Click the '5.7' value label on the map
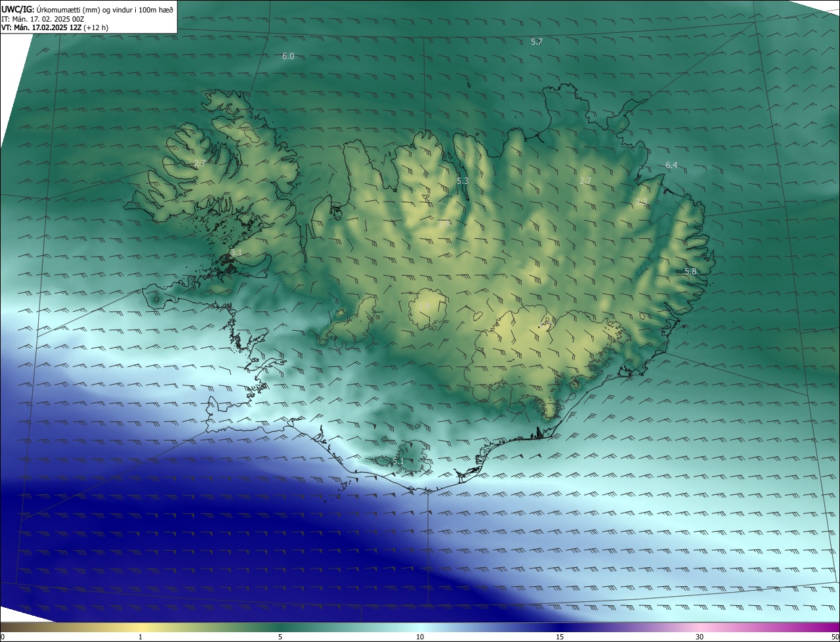 click(x=537, y=42)
